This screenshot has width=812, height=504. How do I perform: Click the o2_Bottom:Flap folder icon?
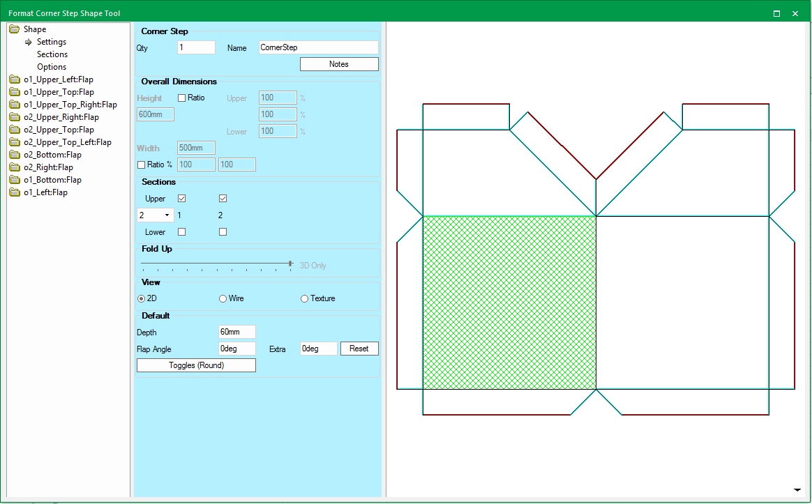[x=15, y=155]
